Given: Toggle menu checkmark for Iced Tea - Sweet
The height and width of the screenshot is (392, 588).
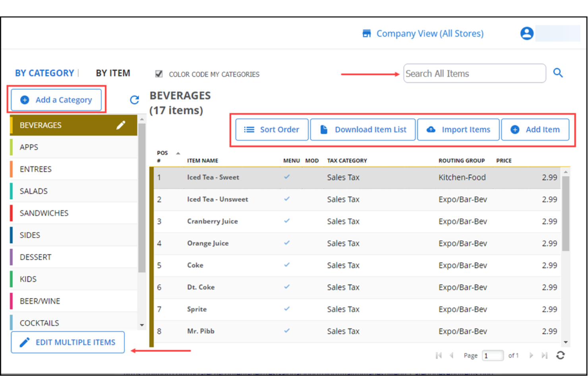Looking at the screenshot, I should point(287,177).
